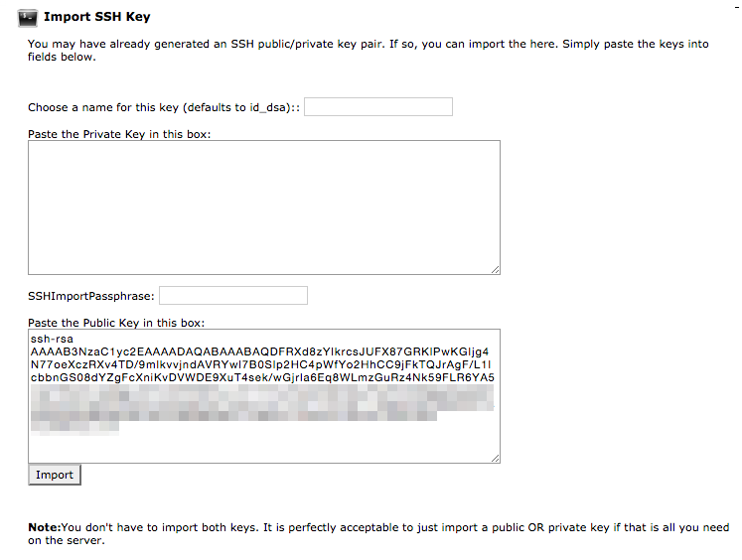Click the Import SSH Key header icon

point(28,17)
